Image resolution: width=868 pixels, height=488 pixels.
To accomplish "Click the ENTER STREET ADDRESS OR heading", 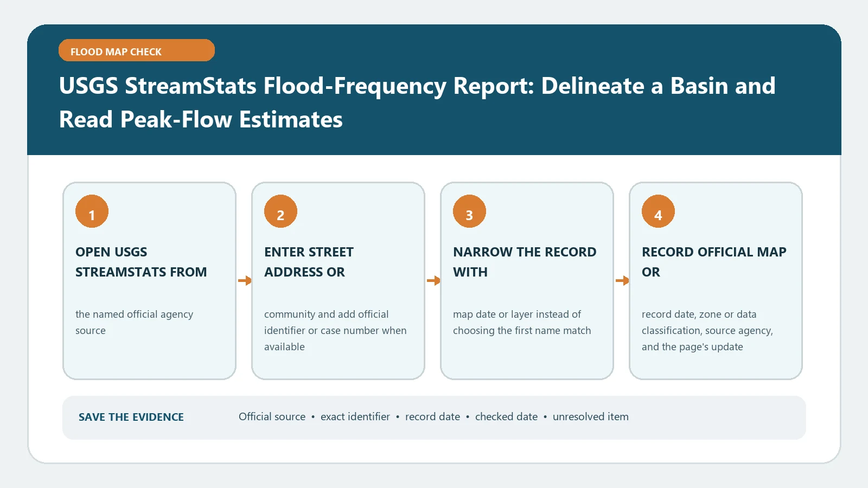I will coord(309,262).
